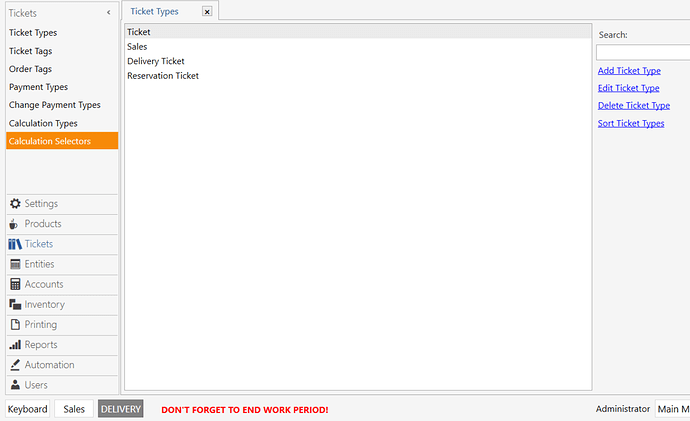The image size is (690, 421).
Task: Click the Inventory boxes icon
Action: [x=15, y=304]
